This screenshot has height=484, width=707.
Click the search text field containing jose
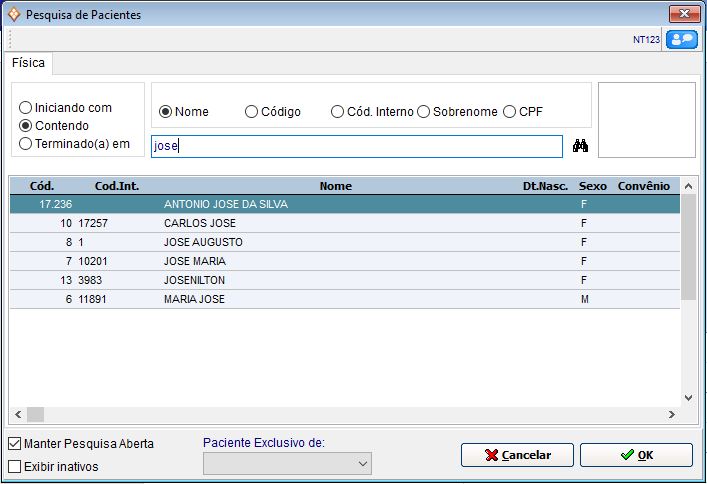click(x=356, y=146)
